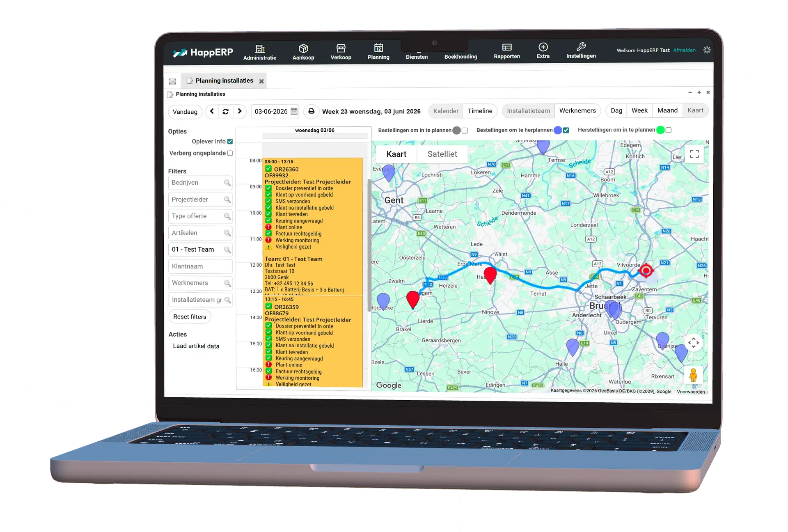This screenshot has height=532, width=788.
Task: Switch to Dag view
Action: [x=616, y=110]
